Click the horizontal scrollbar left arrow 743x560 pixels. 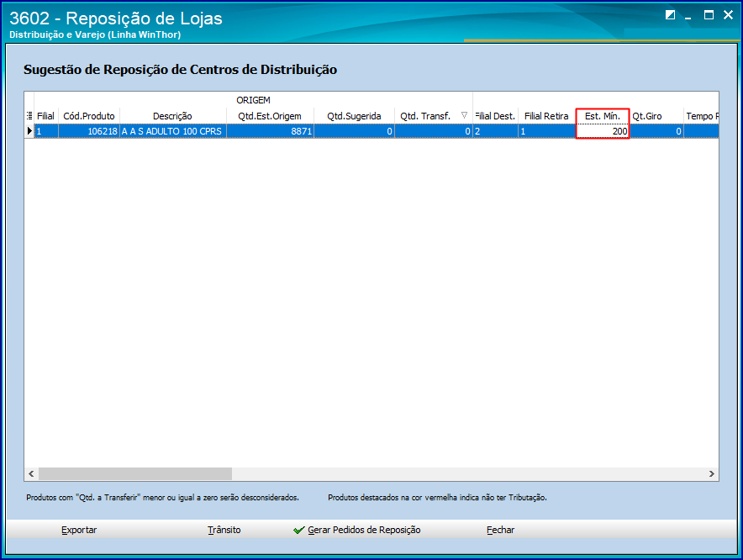click(x=31, y=473)
